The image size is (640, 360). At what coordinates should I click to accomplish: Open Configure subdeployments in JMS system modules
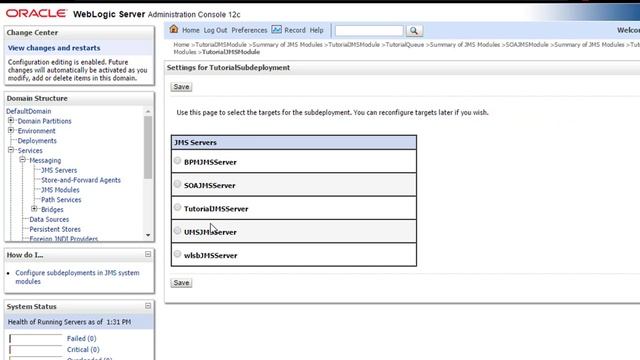pyautogui.click(x=77, y=277)
